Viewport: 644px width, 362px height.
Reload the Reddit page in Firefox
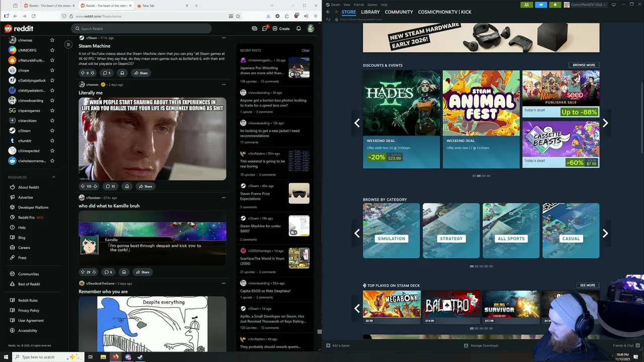click(x=33, y=16)
